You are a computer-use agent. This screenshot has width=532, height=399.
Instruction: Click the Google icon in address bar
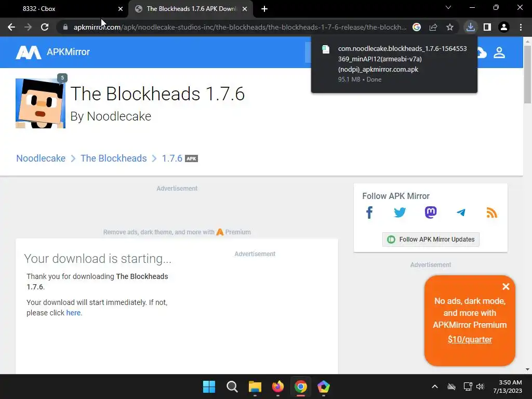click(x=417, y=27)
